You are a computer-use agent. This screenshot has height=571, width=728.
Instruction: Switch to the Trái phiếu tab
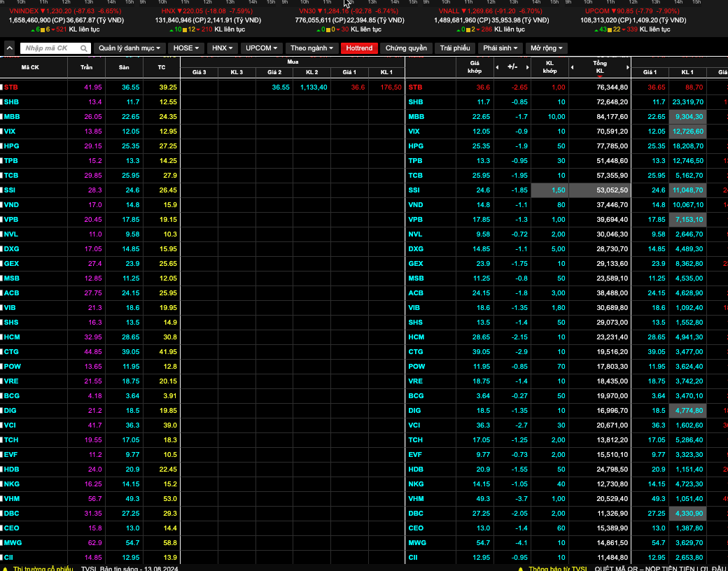(x=455, y=48)
